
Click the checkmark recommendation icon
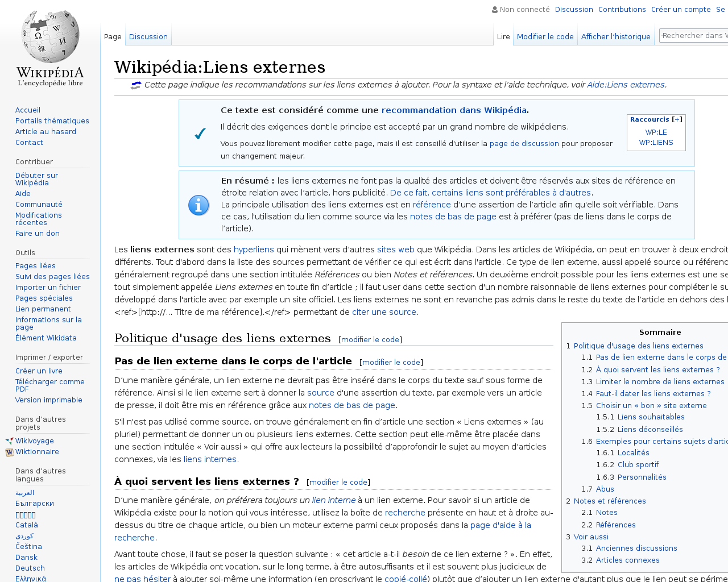[200, 134]
